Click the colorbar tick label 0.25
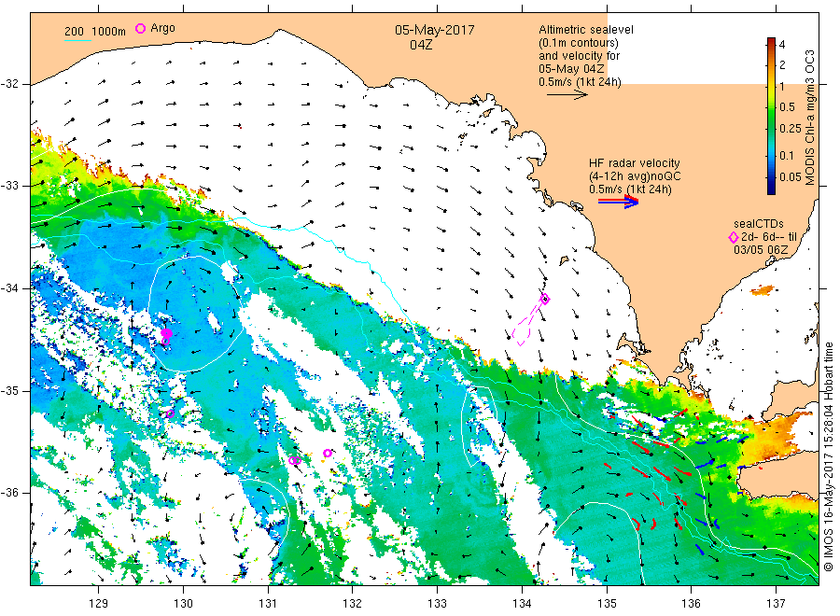This screenshot has height=616, width=840. 791,129
